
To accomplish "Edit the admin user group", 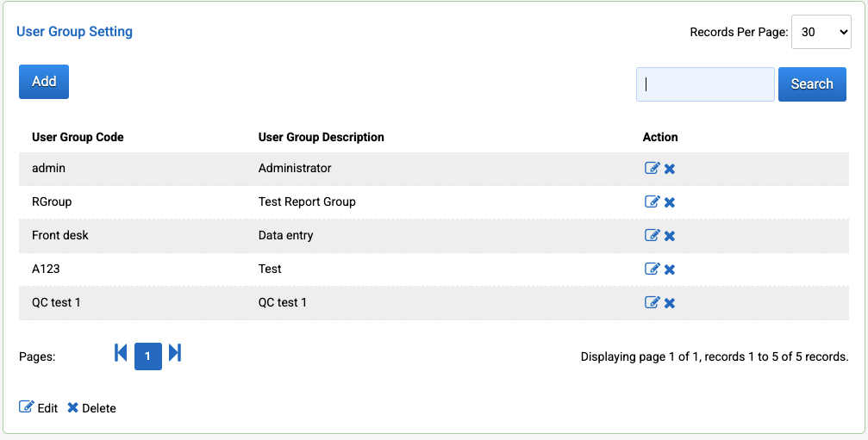I will coord(652,169).
